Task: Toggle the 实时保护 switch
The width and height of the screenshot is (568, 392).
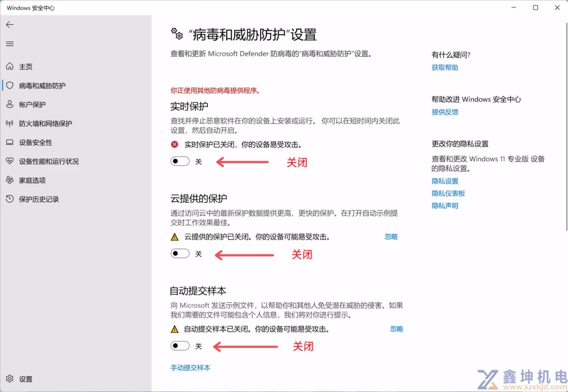Action: point(180,161)
